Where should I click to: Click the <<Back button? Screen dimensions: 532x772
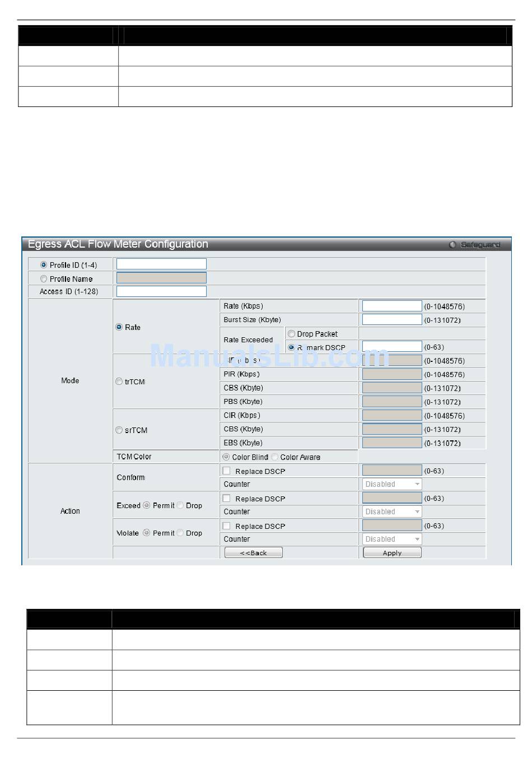[x=254, y=553]
